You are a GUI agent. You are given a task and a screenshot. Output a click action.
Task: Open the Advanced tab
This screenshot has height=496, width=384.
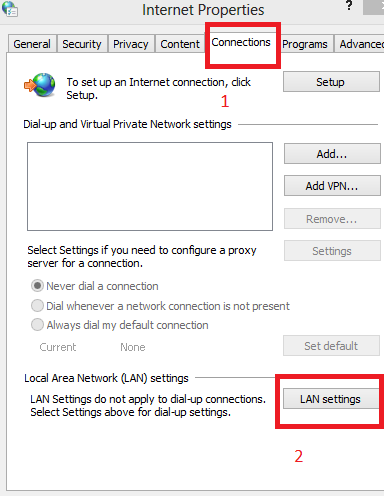tap(360, 44)
